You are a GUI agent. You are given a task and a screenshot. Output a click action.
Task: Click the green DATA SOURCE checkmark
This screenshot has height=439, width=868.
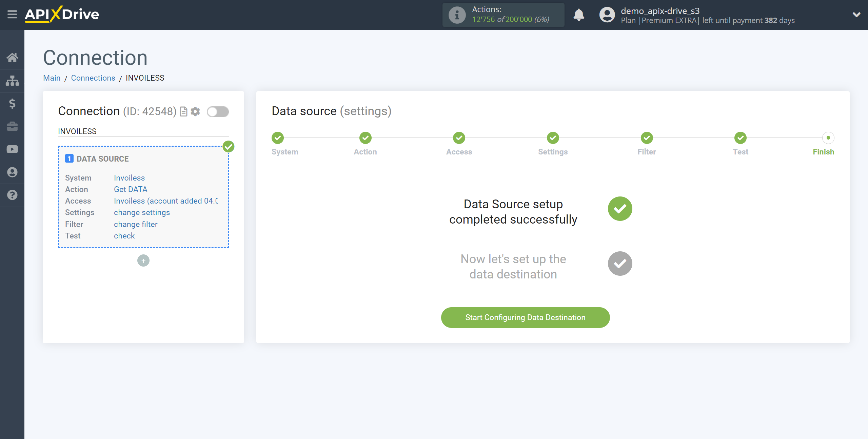229,147
